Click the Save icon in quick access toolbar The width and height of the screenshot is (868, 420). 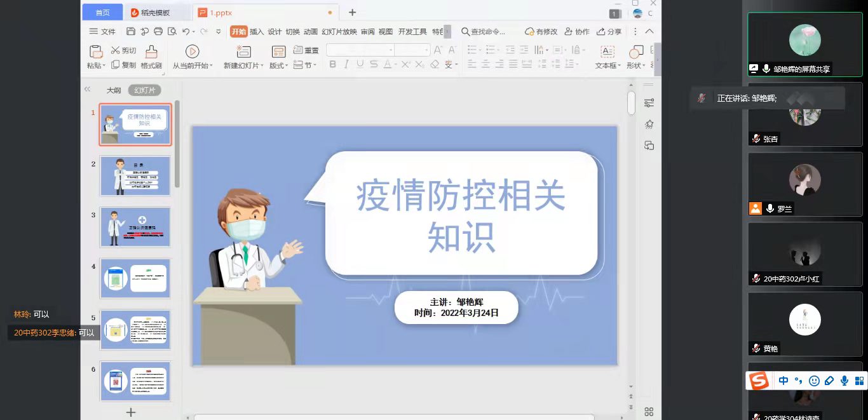click(131, 31)
